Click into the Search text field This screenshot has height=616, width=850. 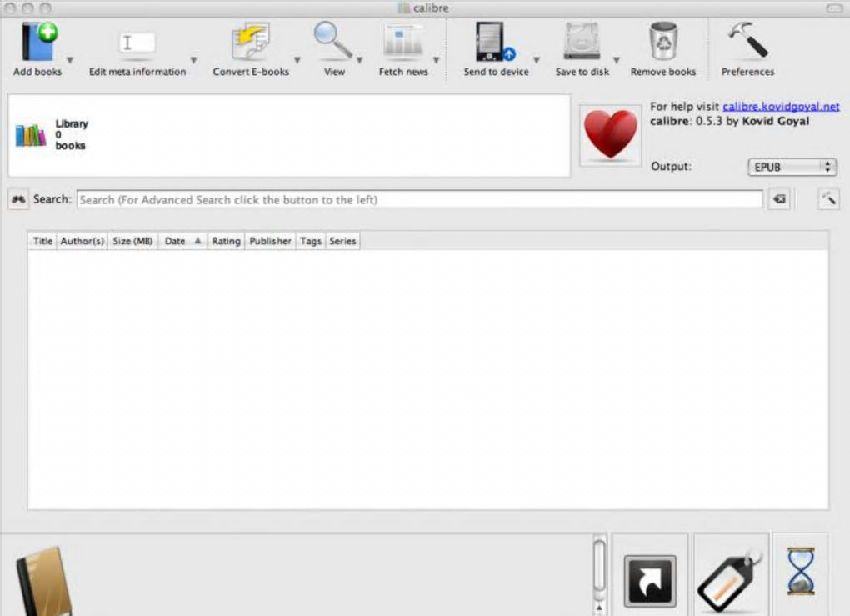pyautogui.click(x=419, y=199)
